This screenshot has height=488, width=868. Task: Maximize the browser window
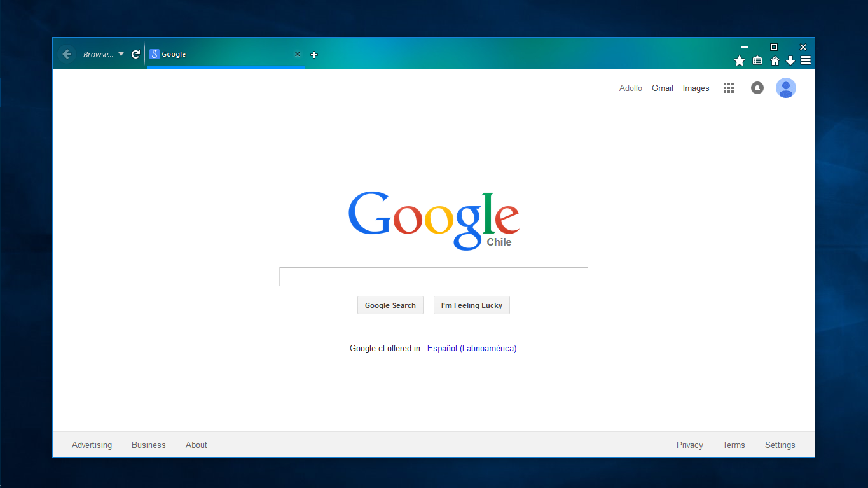(774, 47)
